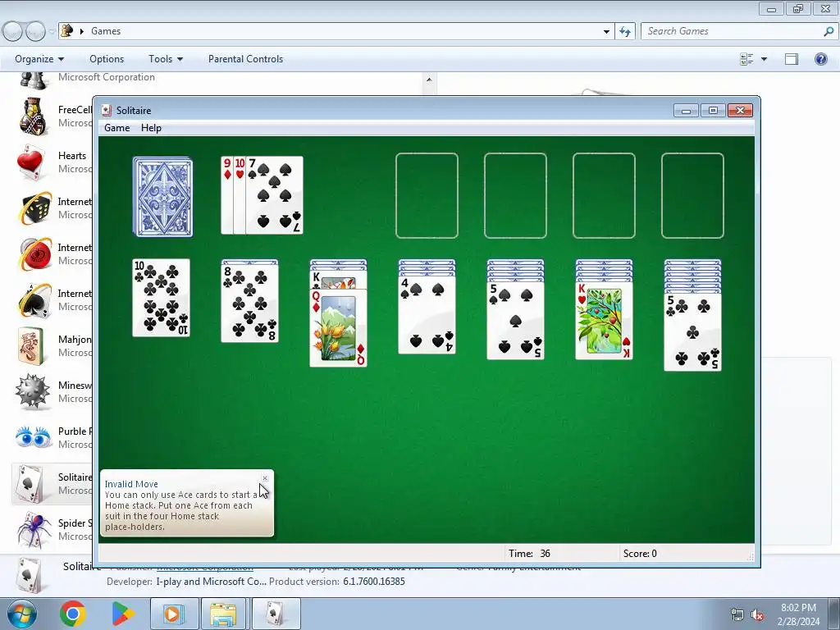The width and height of the screenshot is (840, 630).
Task: Dismiss the Invalid Move tooltip
Action: coord(265,478)
